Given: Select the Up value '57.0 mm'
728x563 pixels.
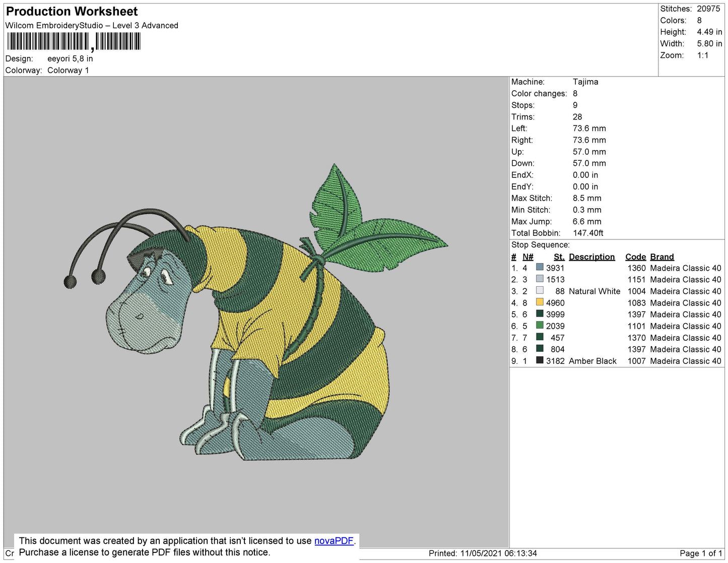Looking at the screenshot, I should (x=589, y=152).
